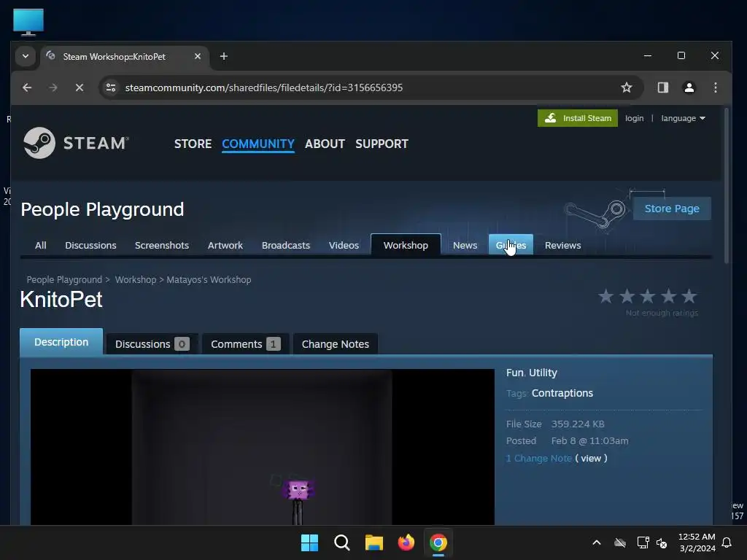Open Chrome three-dot menu
The image size is (747, 560).
(x=715, y=87)
